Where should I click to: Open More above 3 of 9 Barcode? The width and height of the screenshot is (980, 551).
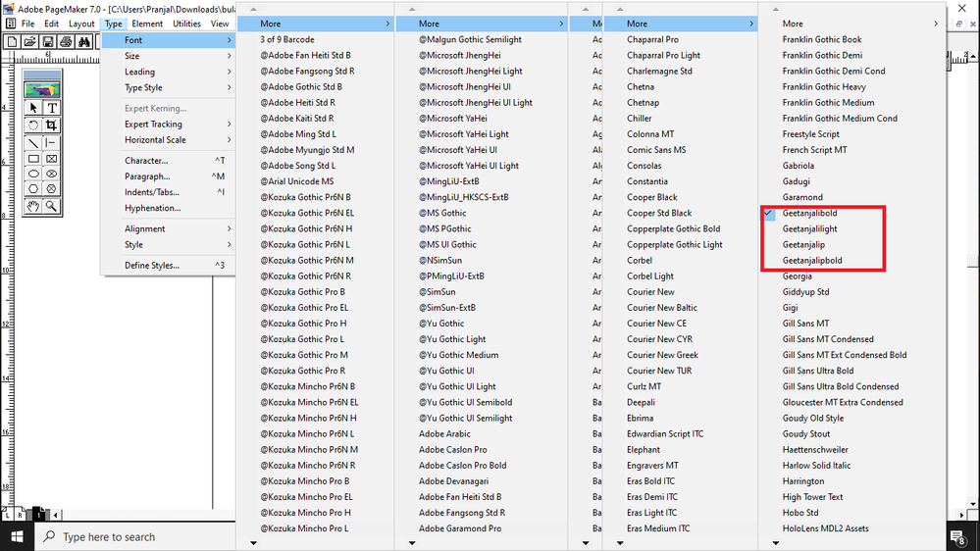[316, 24]
